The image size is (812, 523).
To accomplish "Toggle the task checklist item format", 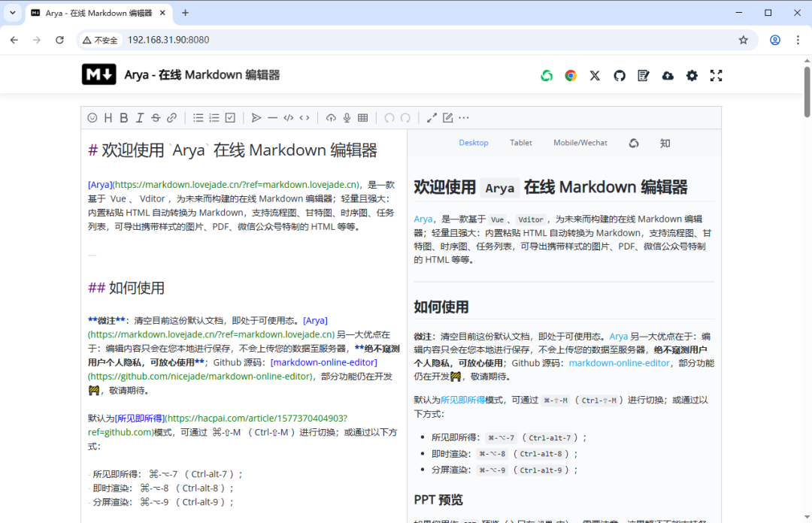I will [x=231, y=117].
